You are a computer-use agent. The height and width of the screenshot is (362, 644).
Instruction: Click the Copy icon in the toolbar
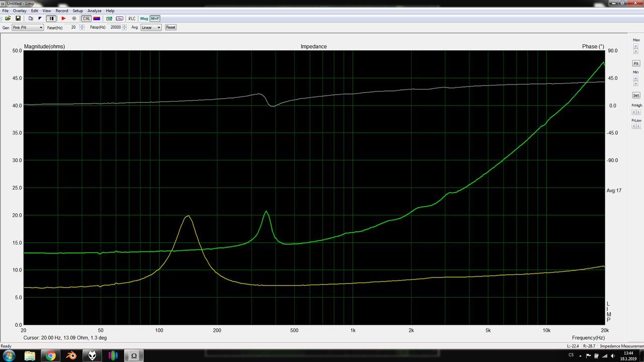pos(31,19)
